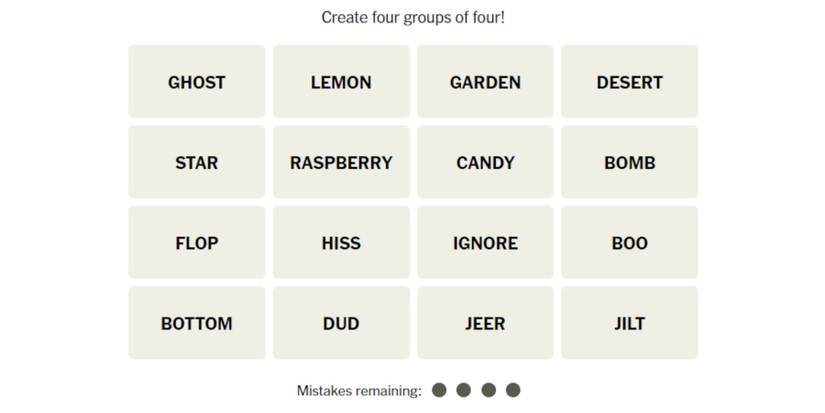Select the LEMON word tile
This screenshot has width=825, height=413.
(x=341, y=82)
